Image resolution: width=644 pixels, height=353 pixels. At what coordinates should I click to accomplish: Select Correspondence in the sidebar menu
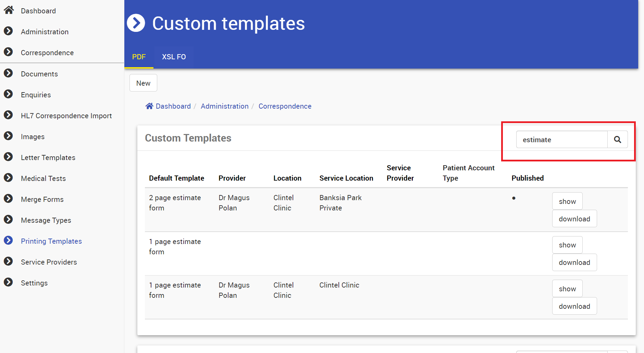coord(47,53)
